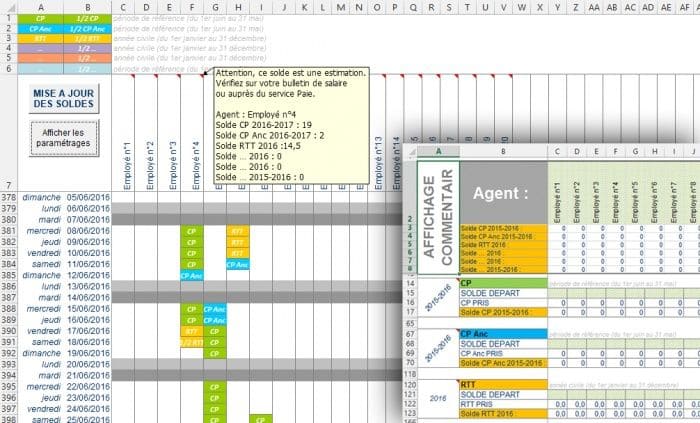700x423 pixels.
Task: Click the date cell 25/06/2016
Action: tap(88, 419)
